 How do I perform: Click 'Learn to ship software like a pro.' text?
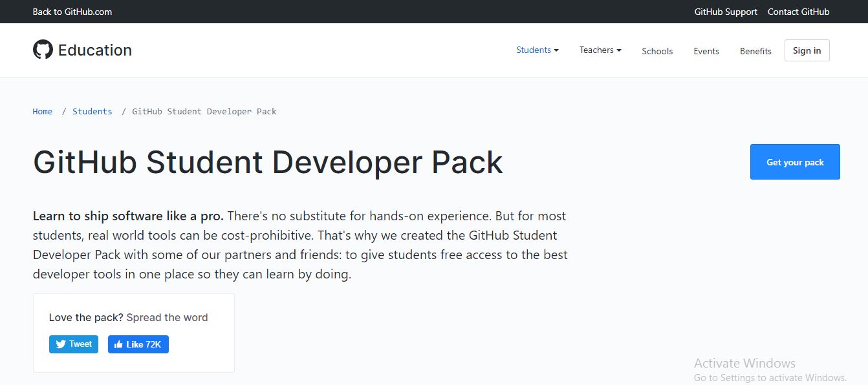[128, 216]
